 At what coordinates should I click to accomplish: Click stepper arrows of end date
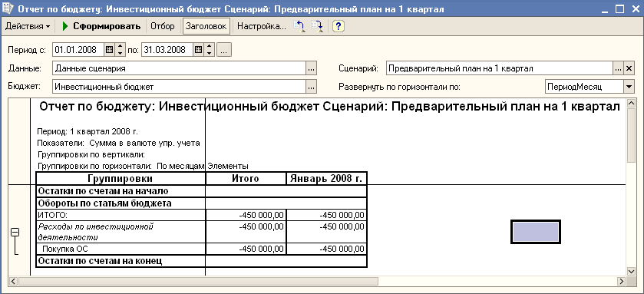[x=209, y=50]
